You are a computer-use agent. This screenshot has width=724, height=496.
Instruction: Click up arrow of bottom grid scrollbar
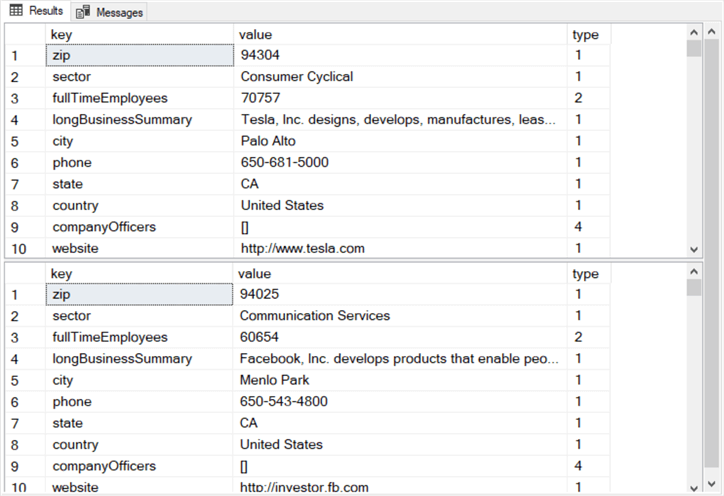(x=694, y=272)
